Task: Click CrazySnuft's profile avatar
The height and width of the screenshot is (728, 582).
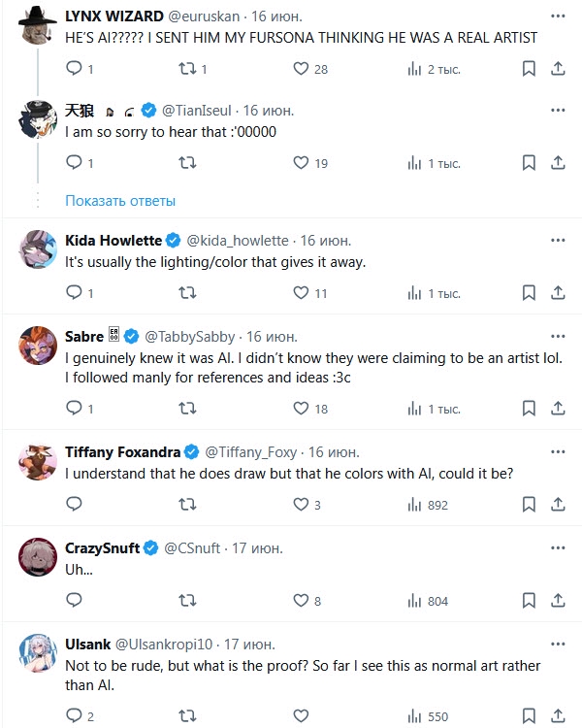Action: [37, 555]
